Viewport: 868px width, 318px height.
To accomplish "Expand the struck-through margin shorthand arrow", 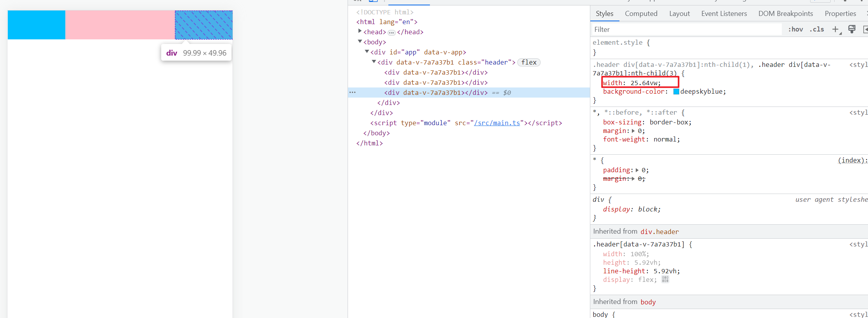I will pyautogui.click(x=633, y=179).
